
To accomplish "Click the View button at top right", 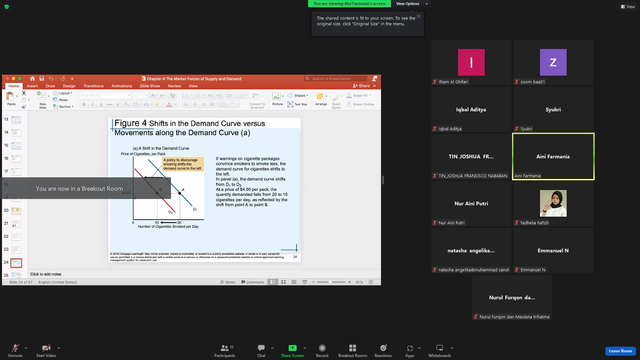I will pyautogui.click(x=628, y=7).
